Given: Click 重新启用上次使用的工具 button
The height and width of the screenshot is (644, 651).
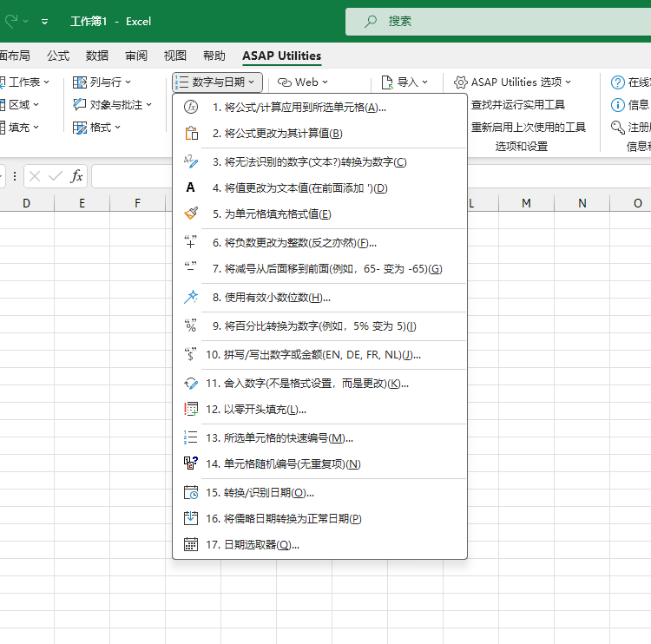Looking at the screenshot, I should (528, 127).
